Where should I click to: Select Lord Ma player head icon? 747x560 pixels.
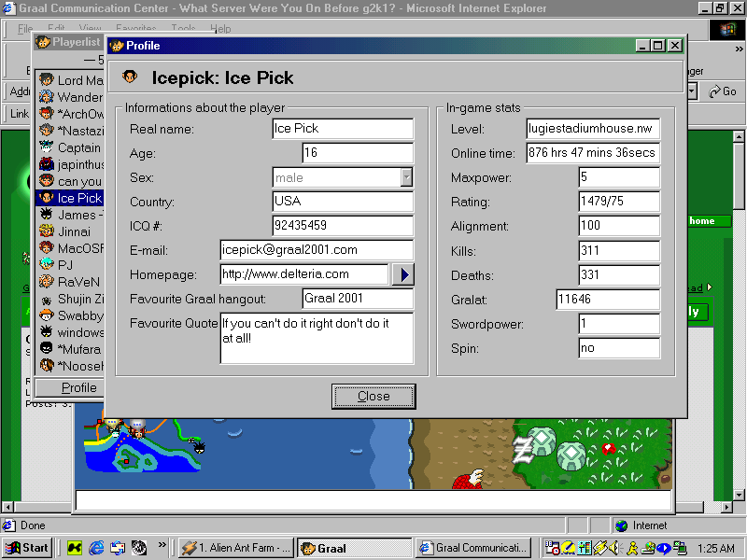46,80
